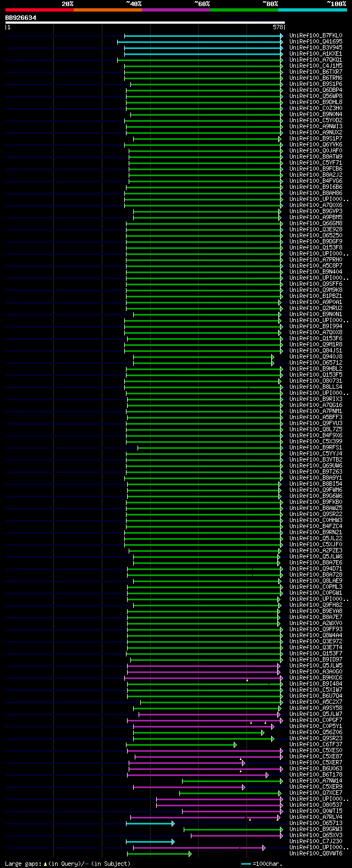Open hit UniRef100_A7QKQ1
The height and width of the screenshot is (868, 352).
316,60
